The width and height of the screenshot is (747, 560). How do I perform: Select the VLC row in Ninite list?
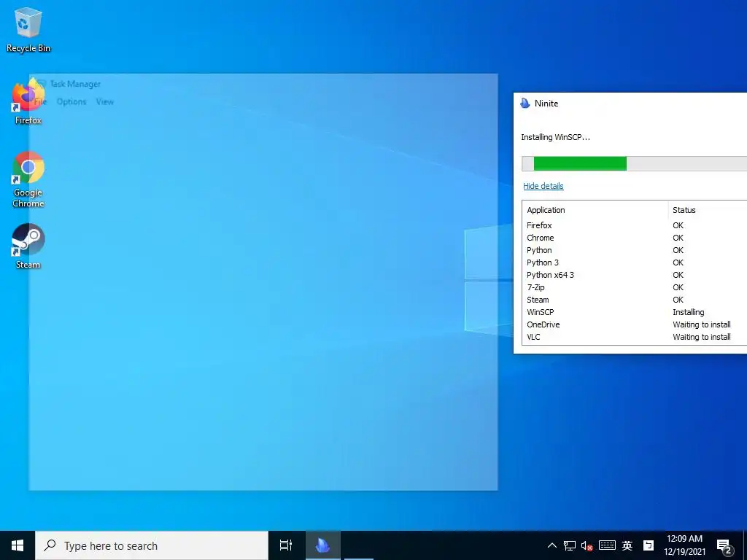pos(635,337)
